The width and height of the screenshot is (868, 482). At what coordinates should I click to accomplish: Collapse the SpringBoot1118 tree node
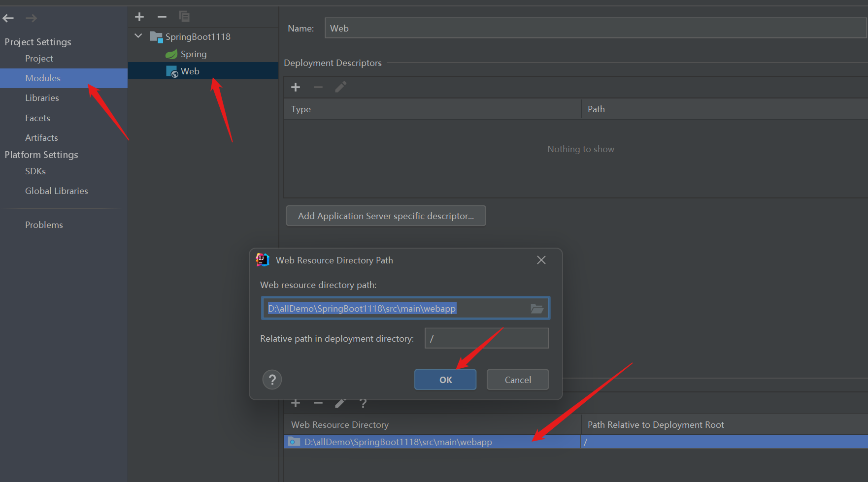tap(138, 36)
